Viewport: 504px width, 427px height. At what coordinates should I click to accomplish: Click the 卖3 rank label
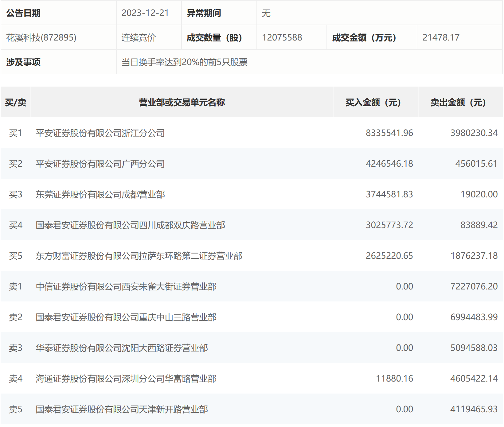[16, 348]
